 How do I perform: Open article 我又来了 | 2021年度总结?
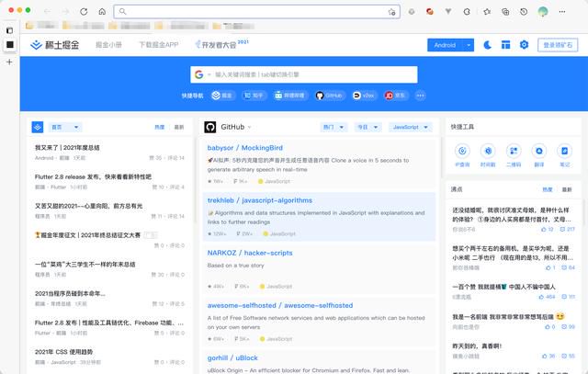[67, 148]
